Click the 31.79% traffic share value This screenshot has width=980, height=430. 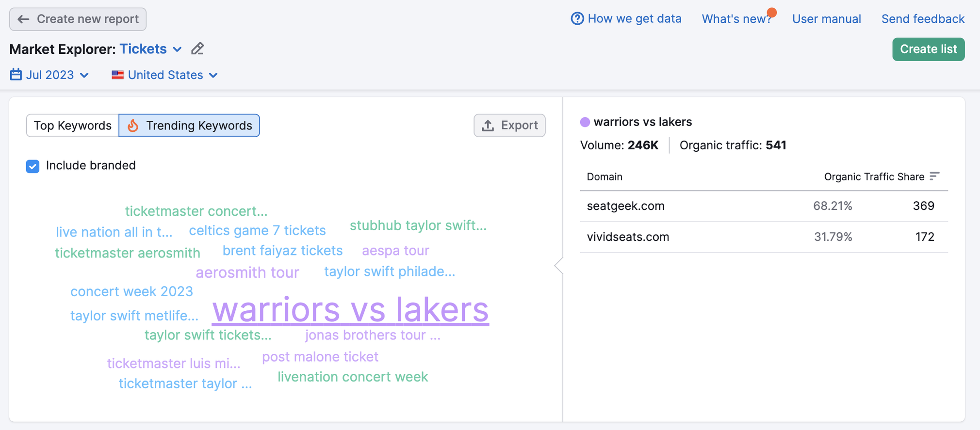[833, 237]
